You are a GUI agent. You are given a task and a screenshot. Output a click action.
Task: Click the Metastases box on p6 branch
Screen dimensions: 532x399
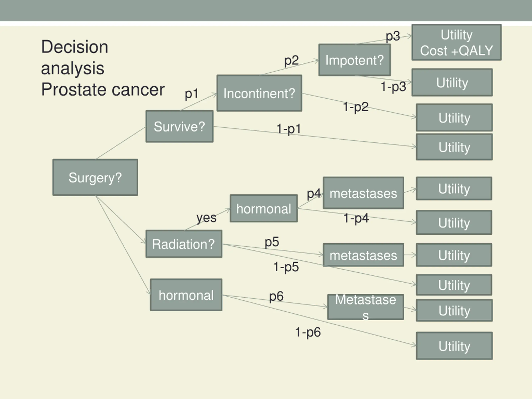(x=366, y=307)
